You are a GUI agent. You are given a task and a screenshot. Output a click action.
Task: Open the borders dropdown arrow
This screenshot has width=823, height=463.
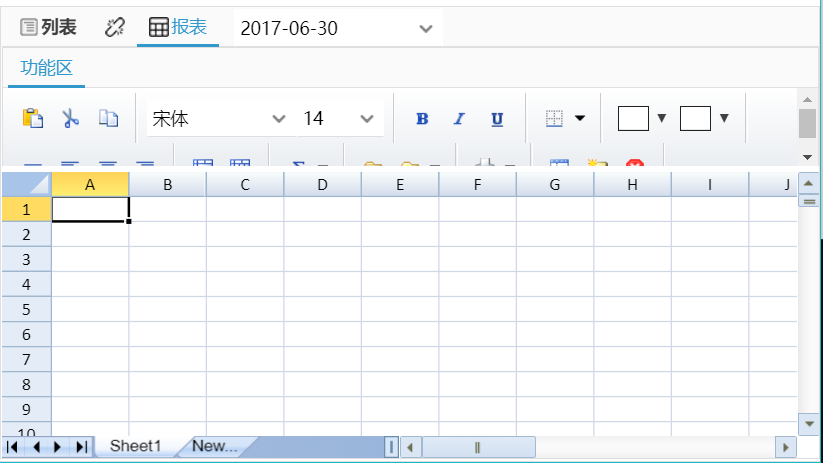[x=580, y=118]
